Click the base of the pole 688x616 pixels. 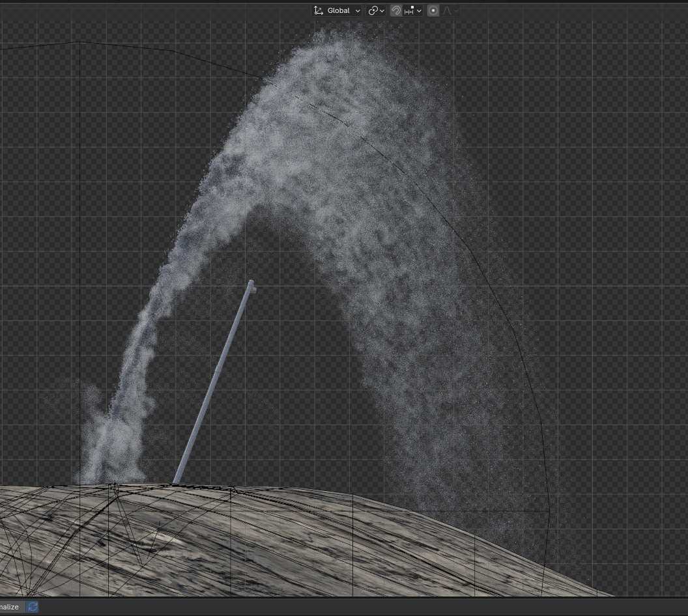point(177,481)
